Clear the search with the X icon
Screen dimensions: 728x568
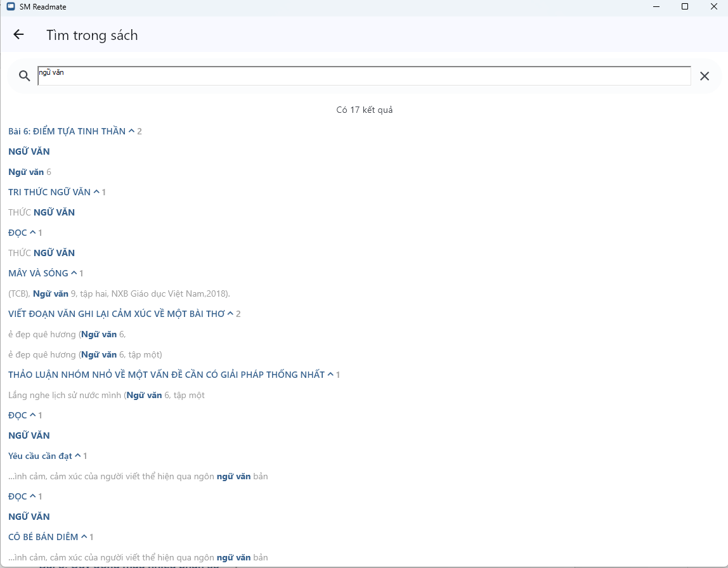coord(704,76)
